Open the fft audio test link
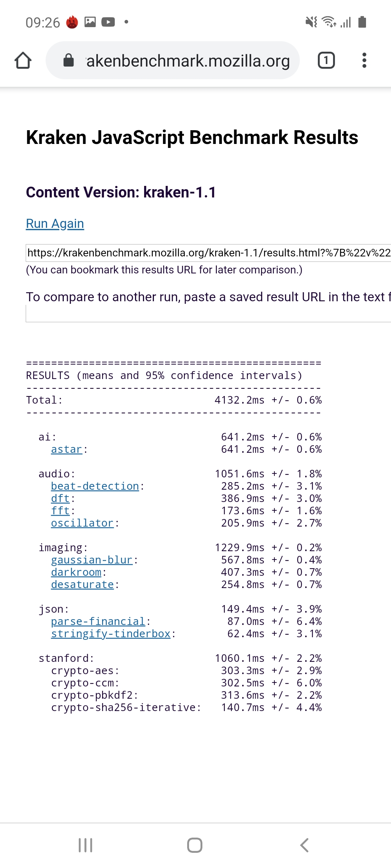 (x=60, y=511)
